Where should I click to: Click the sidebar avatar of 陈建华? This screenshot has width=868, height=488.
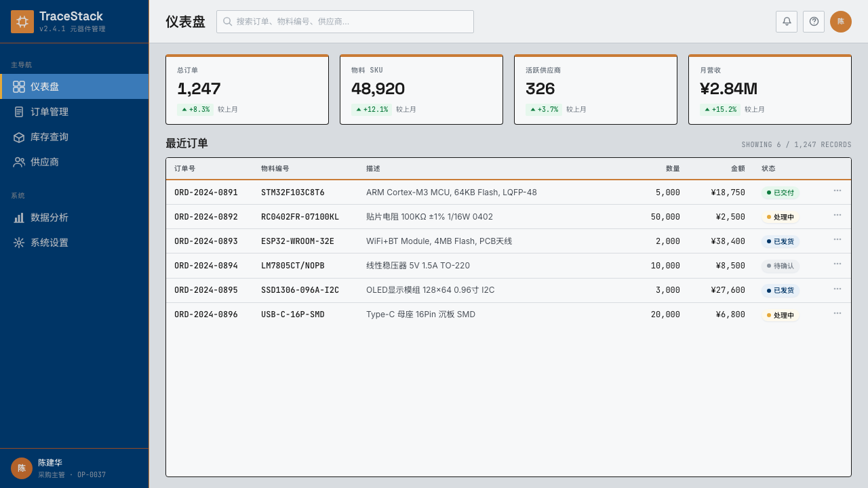click(22, 468)
